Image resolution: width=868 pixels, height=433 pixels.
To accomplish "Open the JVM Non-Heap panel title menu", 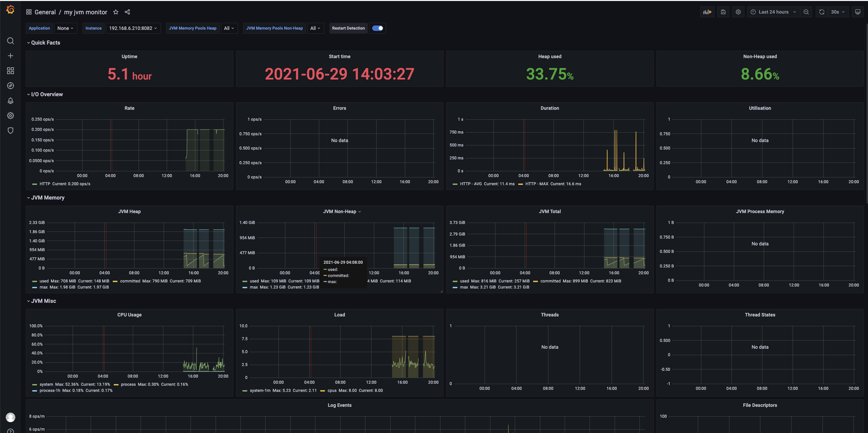I will pyautogui.click(x=340, y=211).
